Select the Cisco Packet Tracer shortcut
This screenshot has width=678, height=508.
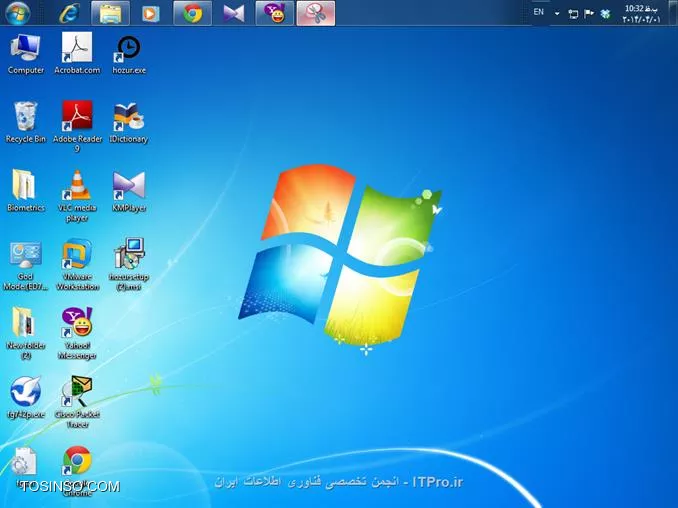(77, 402)
